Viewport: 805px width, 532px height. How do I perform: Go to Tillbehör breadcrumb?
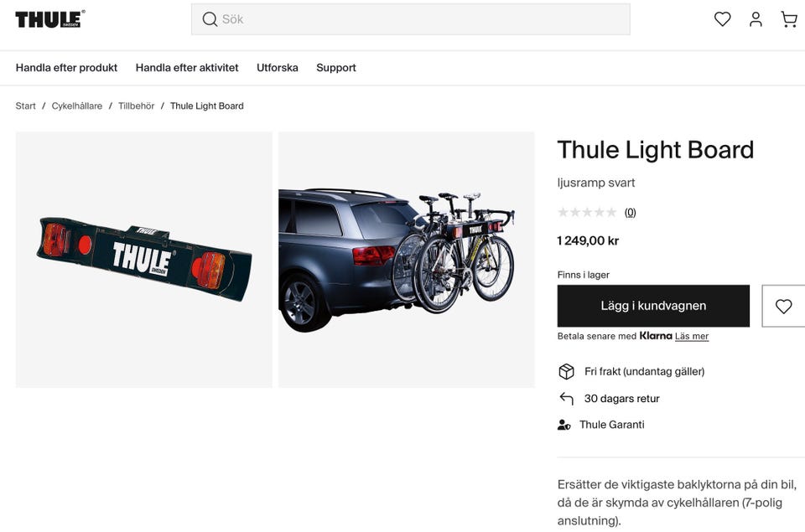136,106
